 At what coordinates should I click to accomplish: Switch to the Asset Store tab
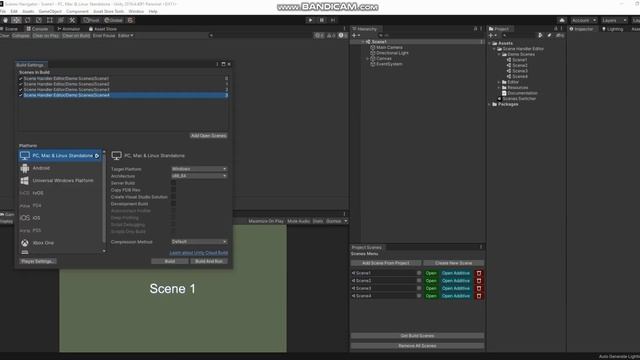coord(103,29)
